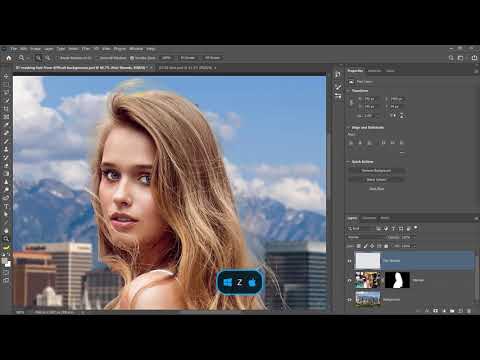Click the Delete layer trash icon
The width and height of the screenshot is (480, 360).
click(x=469, y=311)
